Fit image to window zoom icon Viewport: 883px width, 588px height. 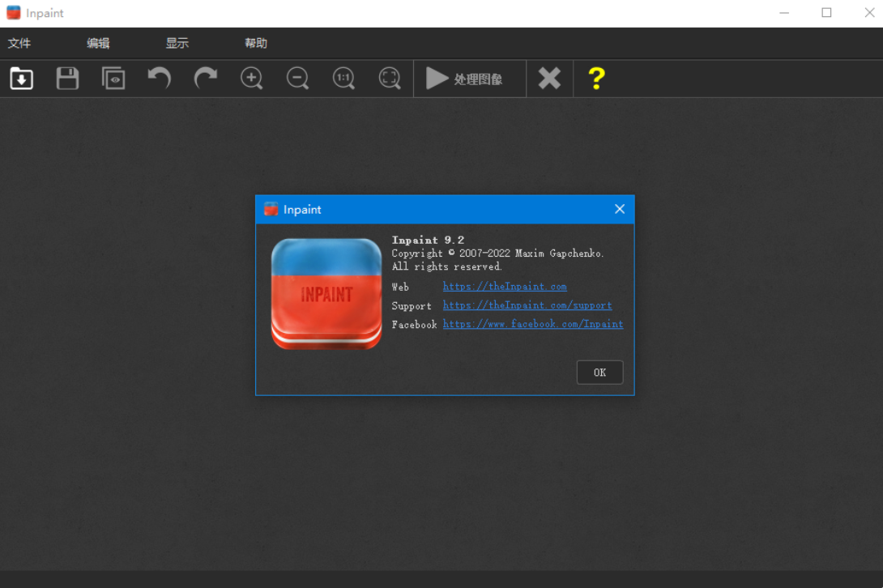tap(390, 79)
